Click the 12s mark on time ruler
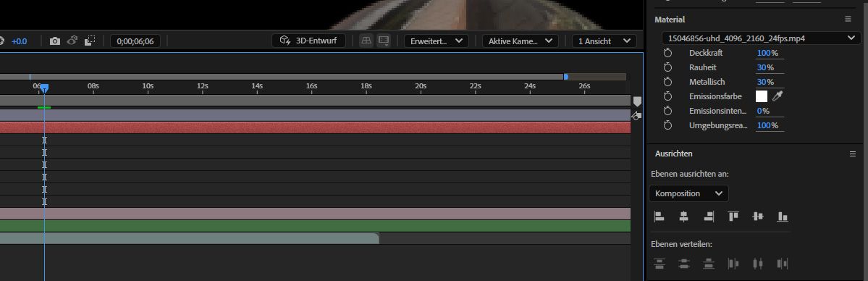868x281 pixels. coord(203,86)
